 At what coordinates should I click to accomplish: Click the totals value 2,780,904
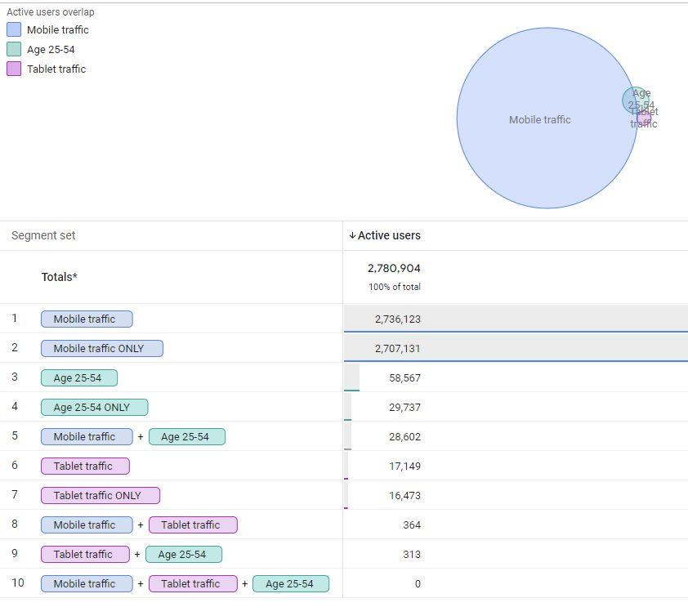394,268
